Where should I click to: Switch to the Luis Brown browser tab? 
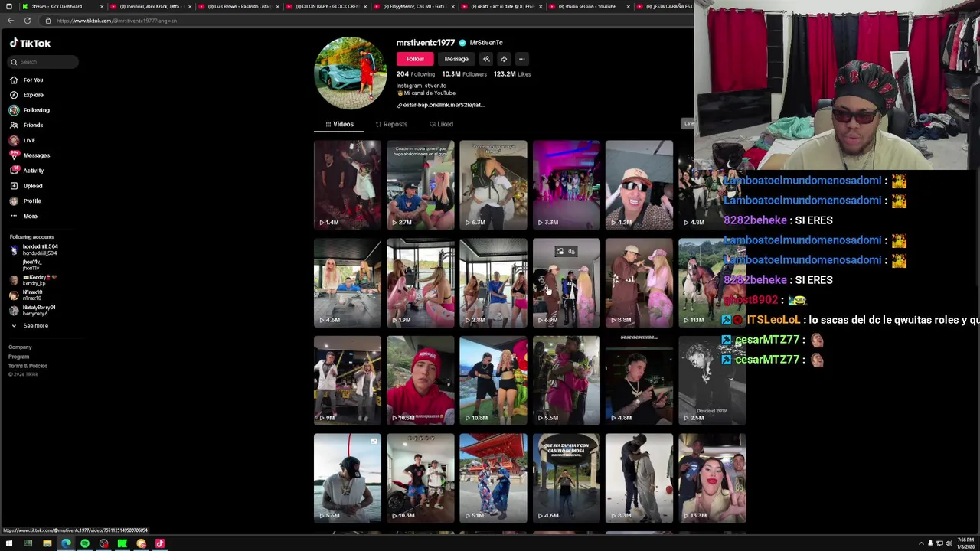240,6
